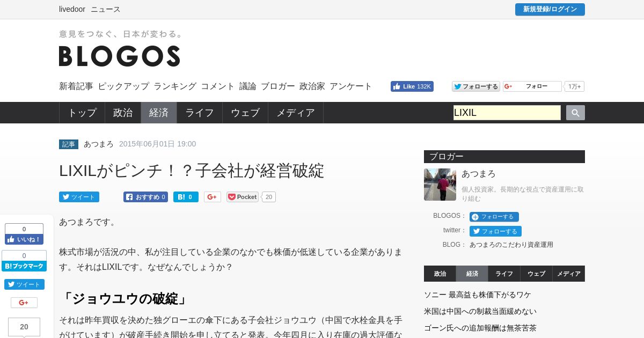Follow BLOGOS on Twitter in header
Image resolution: width=644 pixels, height=338 pixels.
click(476, 86)
